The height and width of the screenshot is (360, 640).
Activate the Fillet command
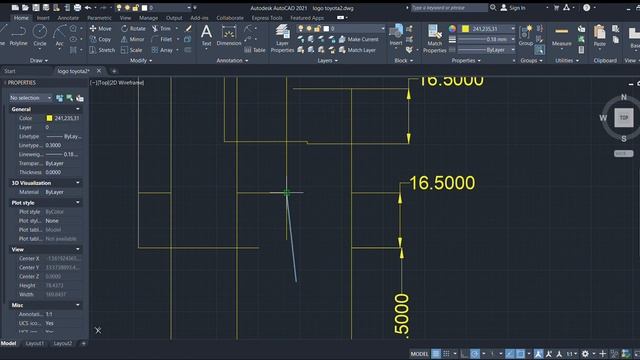162,39
